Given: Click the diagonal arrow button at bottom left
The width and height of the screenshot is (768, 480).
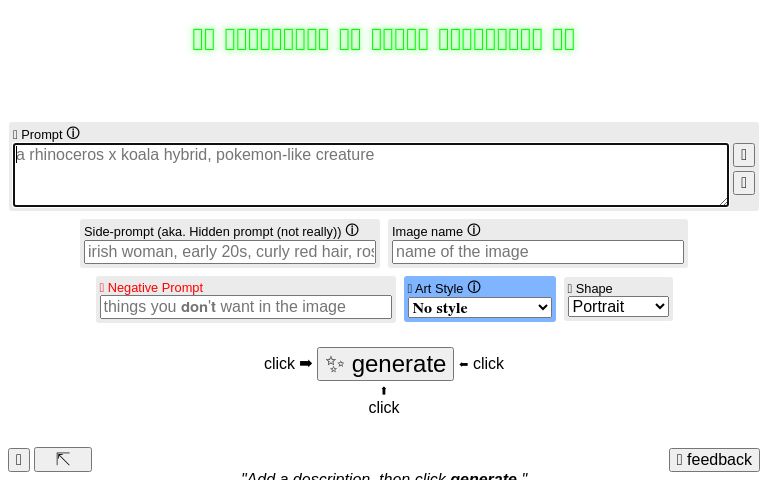Looking at the screenshot, I should [63, 459].
